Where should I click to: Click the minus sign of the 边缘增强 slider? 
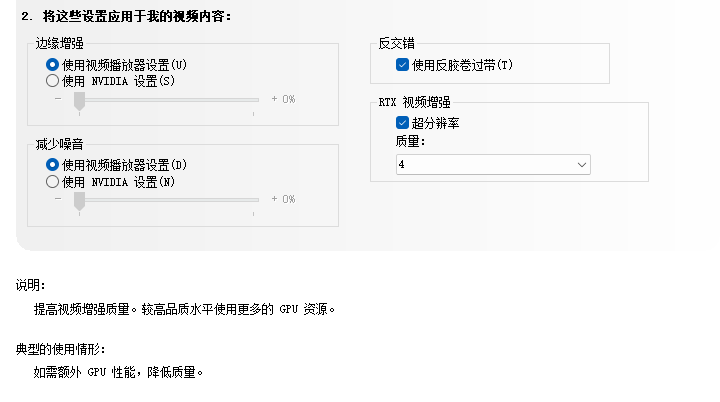pos(58,99)
